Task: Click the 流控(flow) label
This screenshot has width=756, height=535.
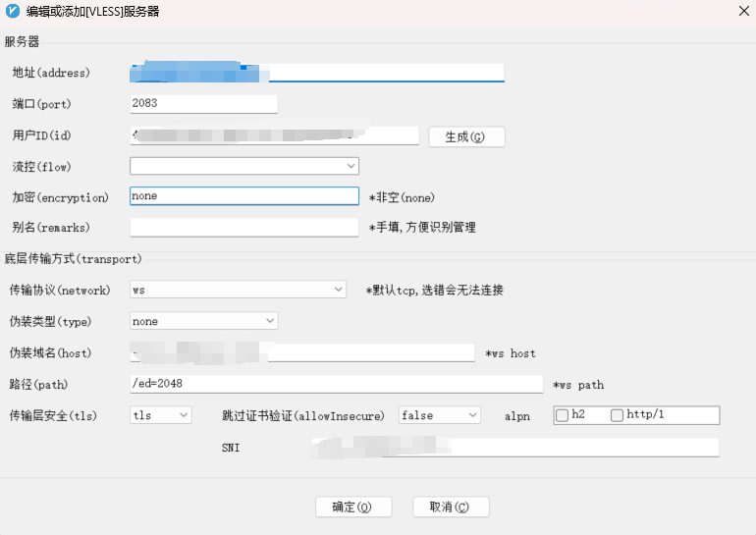Action: click(x=41, y=167)
